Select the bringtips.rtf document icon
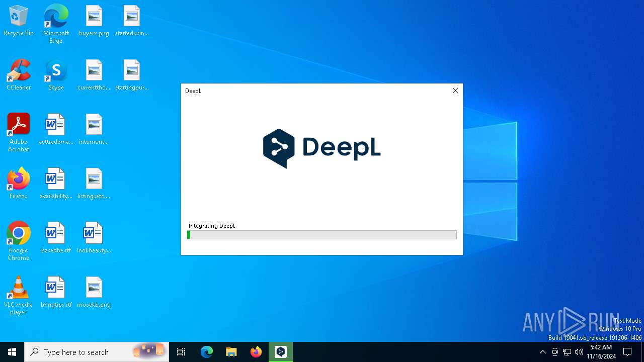The height and width of the screenshot is (362, 644). pos(56,293)
